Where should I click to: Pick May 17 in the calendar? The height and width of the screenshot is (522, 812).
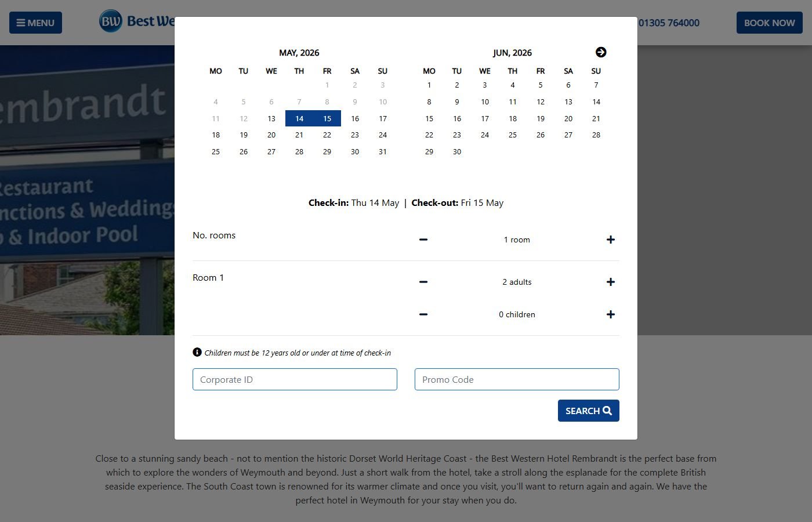point(383,118)
